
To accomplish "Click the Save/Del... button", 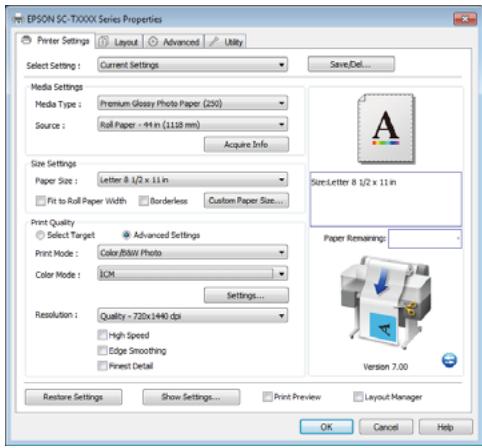I will pyautogui.click(x=351, y=64).
